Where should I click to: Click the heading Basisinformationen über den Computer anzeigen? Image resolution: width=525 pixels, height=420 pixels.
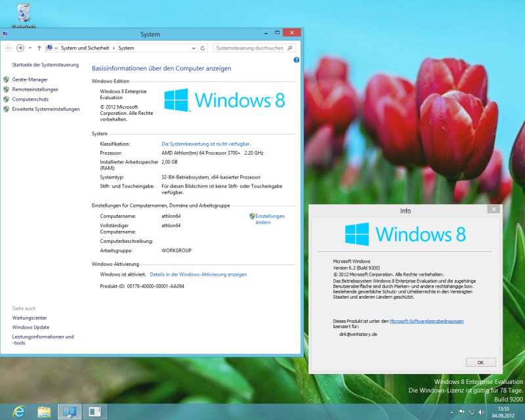pos(161,69)
